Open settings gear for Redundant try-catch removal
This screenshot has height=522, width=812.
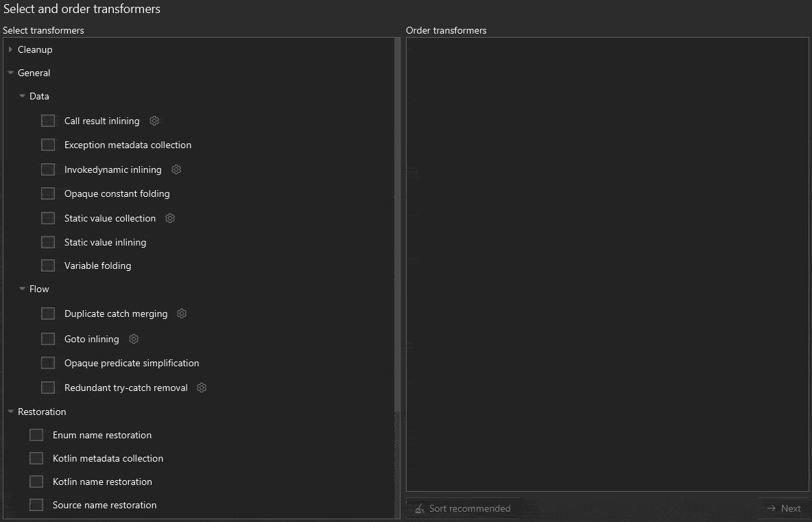tap(202, 388)
